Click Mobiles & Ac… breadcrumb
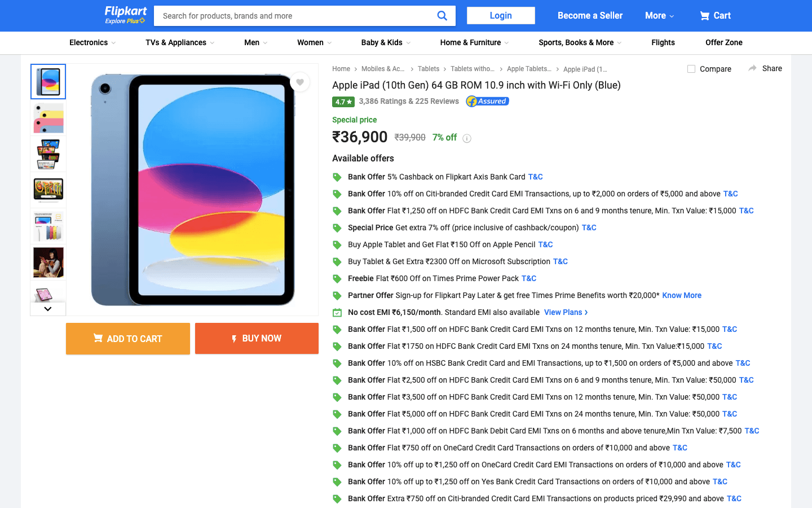812x508 pixels. [x=383, y=69]
